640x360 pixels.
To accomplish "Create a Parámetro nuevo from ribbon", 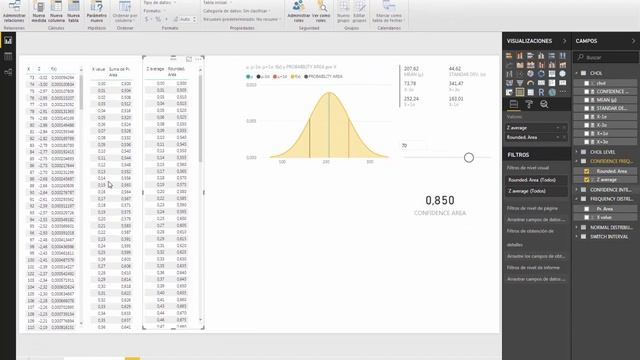I will [97, 11].
